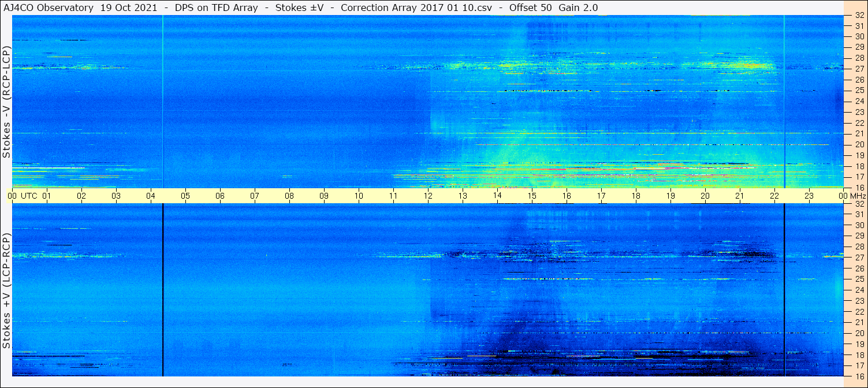The width and height of the screenshot is (868, 388).
Task: Click 32 MHz tick of Stokes +V panel
Action: [859, 204]
